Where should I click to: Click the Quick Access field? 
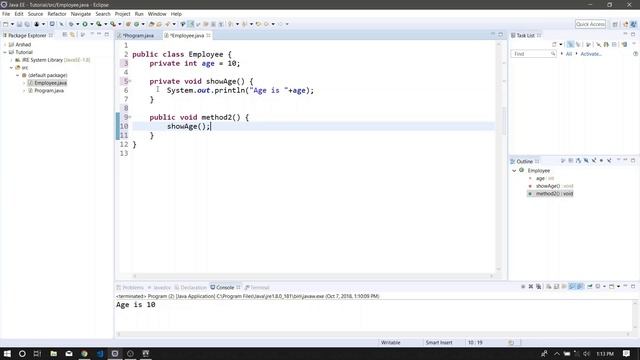pos(591,24)
